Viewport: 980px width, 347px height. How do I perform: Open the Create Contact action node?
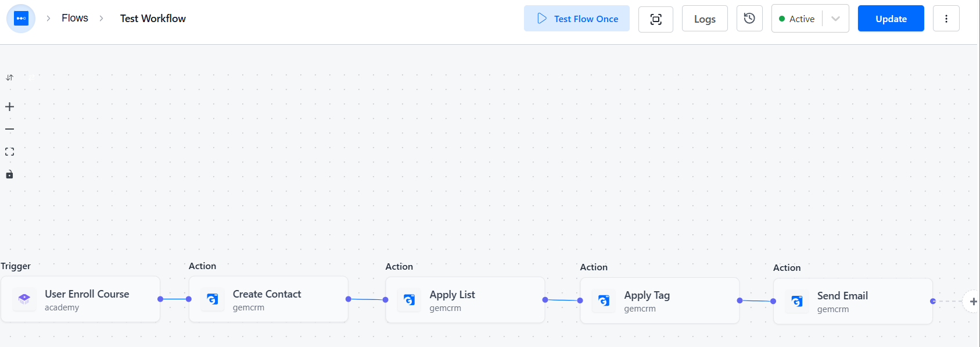click(x=268, y=299)
